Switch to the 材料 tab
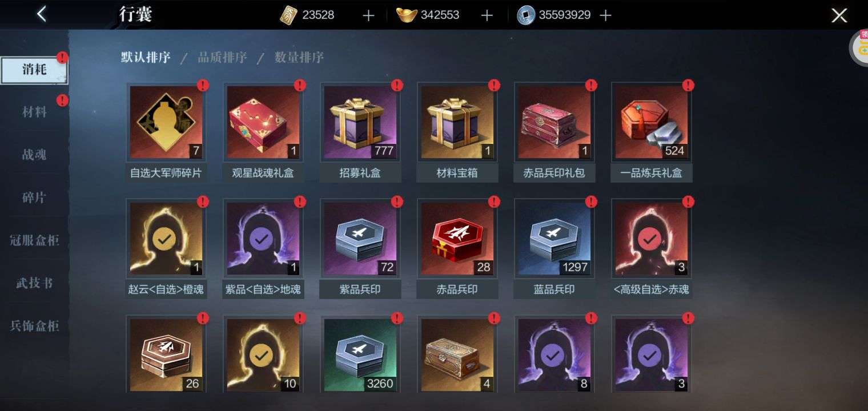This screenshot has width=868, height=411. click(34, 112)
